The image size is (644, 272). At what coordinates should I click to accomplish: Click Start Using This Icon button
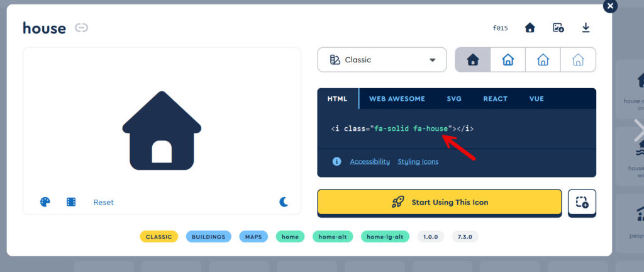tap(440, 202)
